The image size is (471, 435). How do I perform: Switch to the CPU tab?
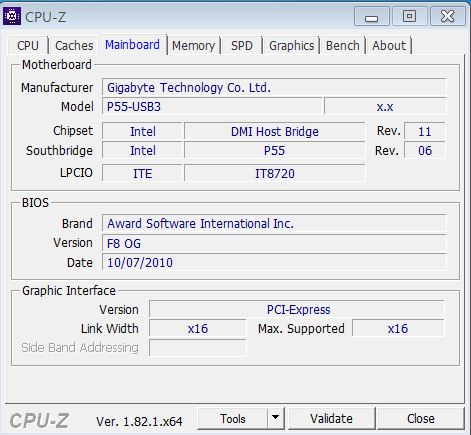point(28,46)
